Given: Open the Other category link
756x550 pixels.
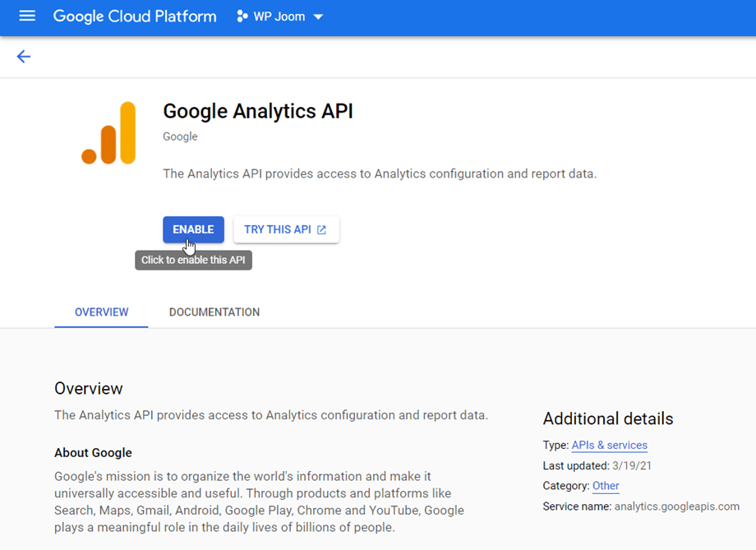Looking at the screenshot, I should point(606,486).
